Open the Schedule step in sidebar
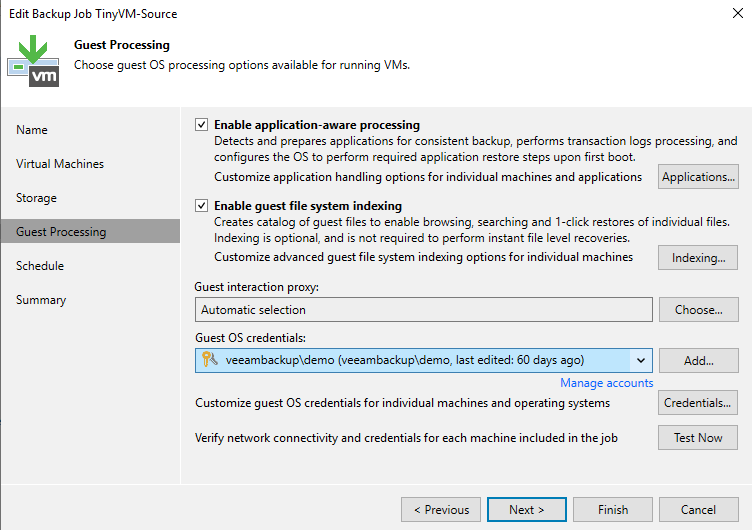Image resolution: width=752 pixels, height=530 pixels. tap(40, 266)
